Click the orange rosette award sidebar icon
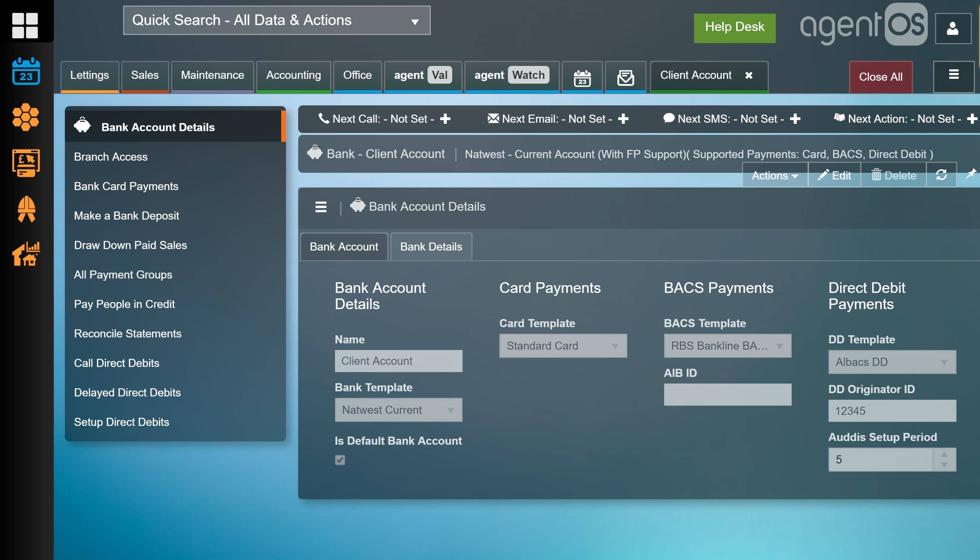Viewport: 980px width, 560px height. click(26, 209)
